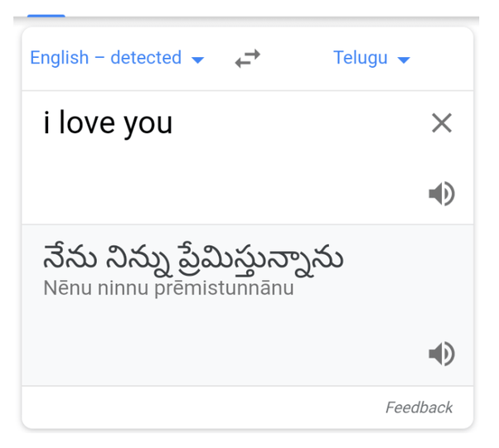Open the English – detected language menu
This screenshot has height=448, width=499.
pyautogui.click(x=106, y=58)
